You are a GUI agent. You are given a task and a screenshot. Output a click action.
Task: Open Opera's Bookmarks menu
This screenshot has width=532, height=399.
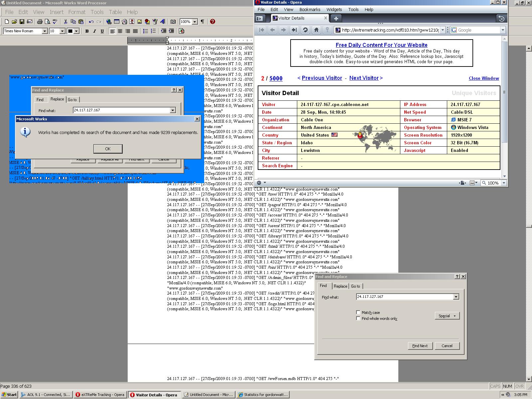tap(310, 9)
